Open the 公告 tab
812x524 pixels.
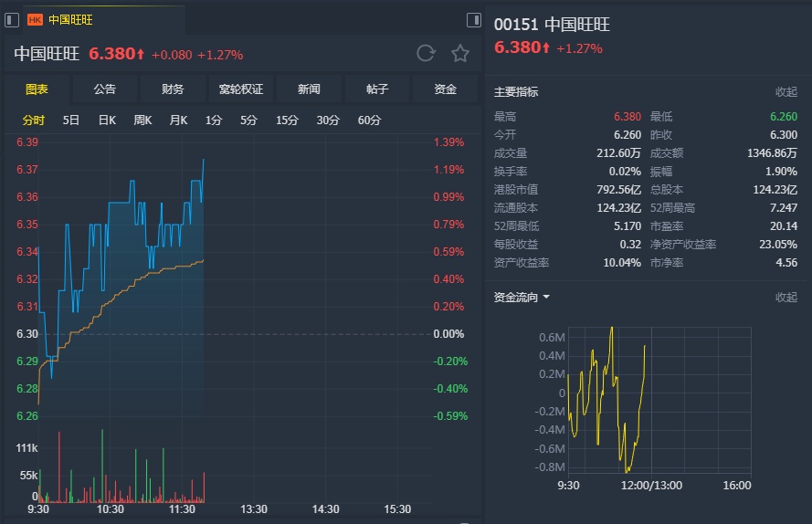tap(105, 89)
